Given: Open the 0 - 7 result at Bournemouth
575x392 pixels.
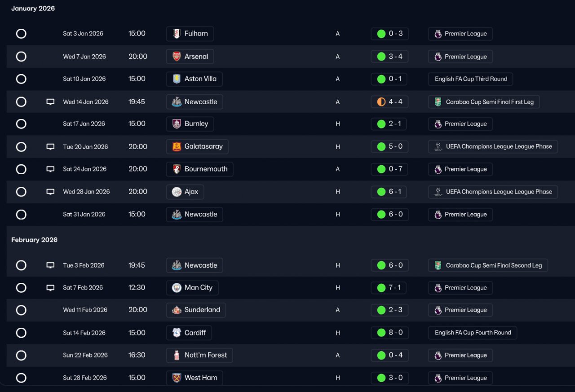Looking at the screenshot, I should point(389,169).
